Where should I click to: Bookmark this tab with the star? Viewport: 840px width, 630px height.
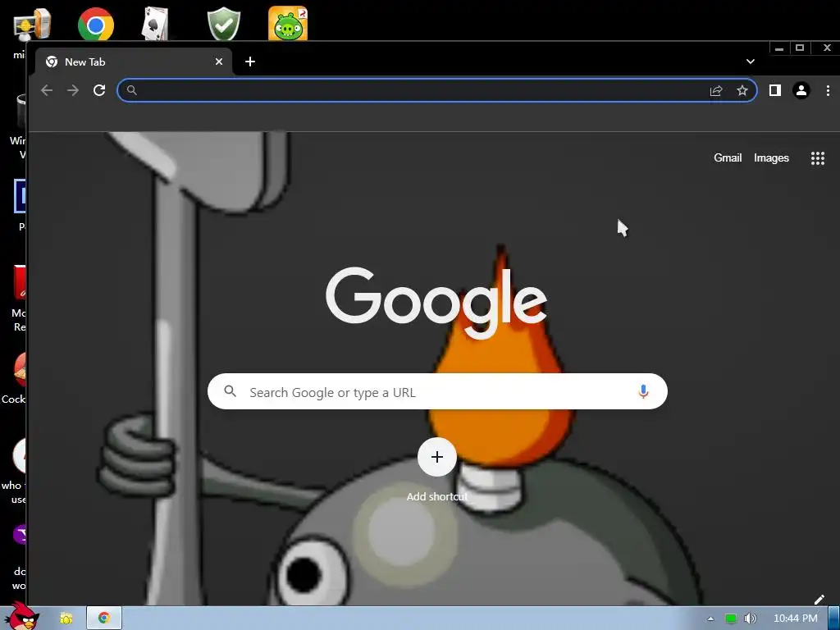(x=742, y=90)
